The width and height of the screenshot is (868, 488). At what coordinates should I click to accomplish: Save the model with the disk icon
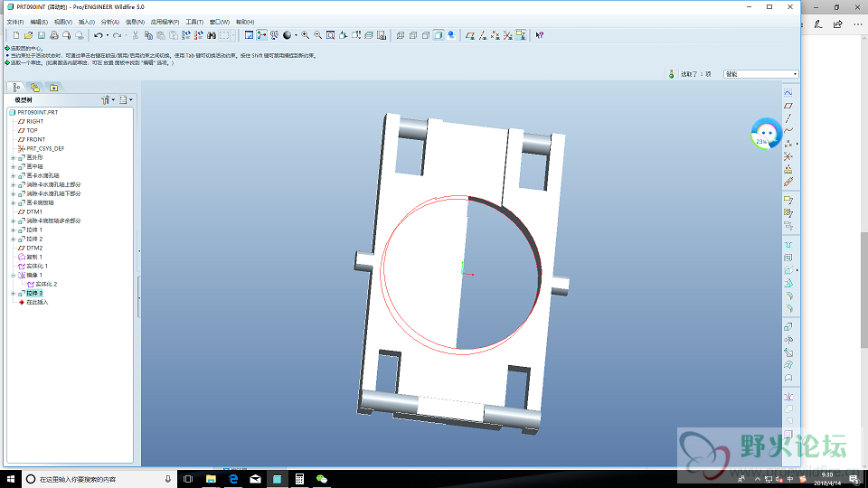click(x=42, y=35)
